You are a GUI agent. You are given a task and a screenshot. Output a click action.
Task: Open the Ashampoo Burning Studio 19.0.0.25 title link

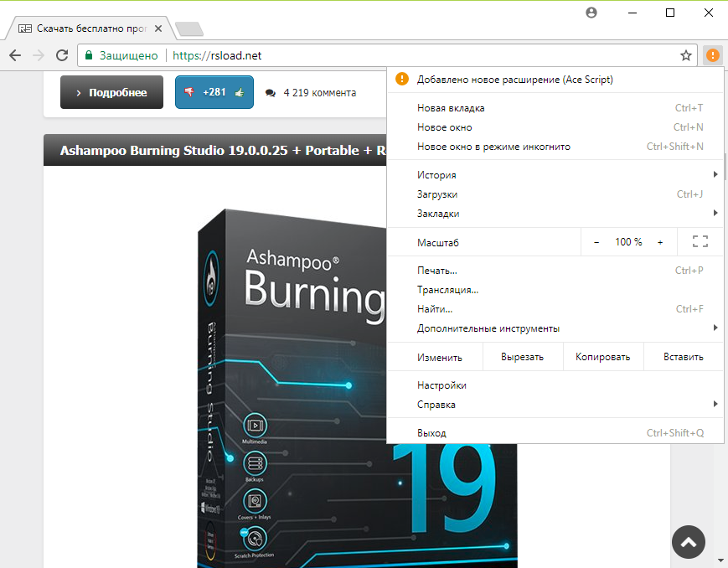223,151
